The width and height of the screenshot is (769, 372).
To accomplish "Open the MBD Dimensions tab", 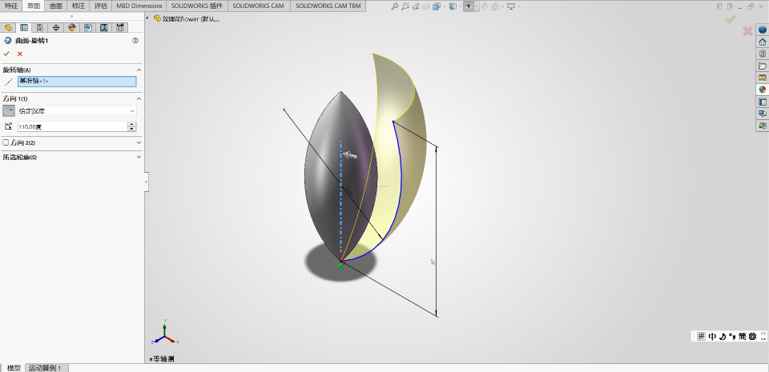I will click(x=139, y=6).
